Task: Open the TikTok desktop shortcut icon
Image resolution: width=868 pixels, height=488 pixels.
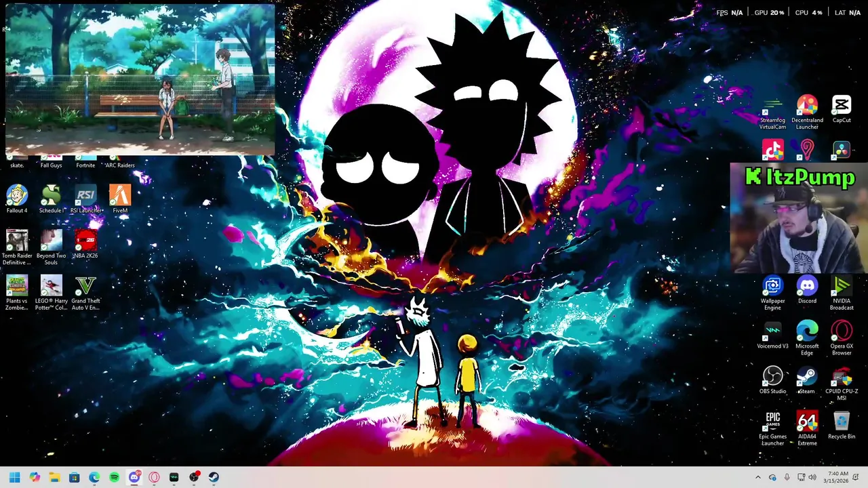Action: pyautogui.click(x=772, y=150)
